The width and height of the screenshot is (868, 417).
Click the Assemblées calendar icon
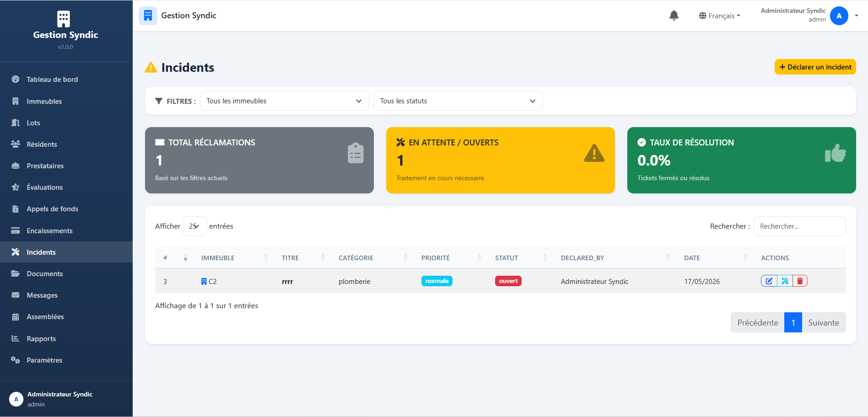(16, 316)
